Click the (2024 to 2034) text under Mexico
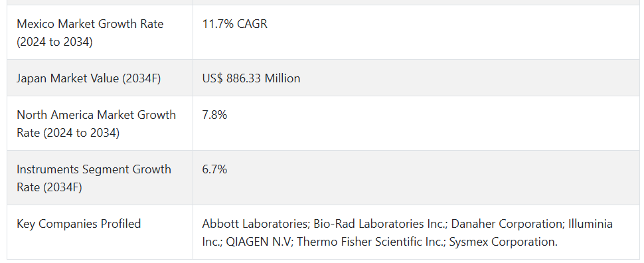 coord(54,42)
